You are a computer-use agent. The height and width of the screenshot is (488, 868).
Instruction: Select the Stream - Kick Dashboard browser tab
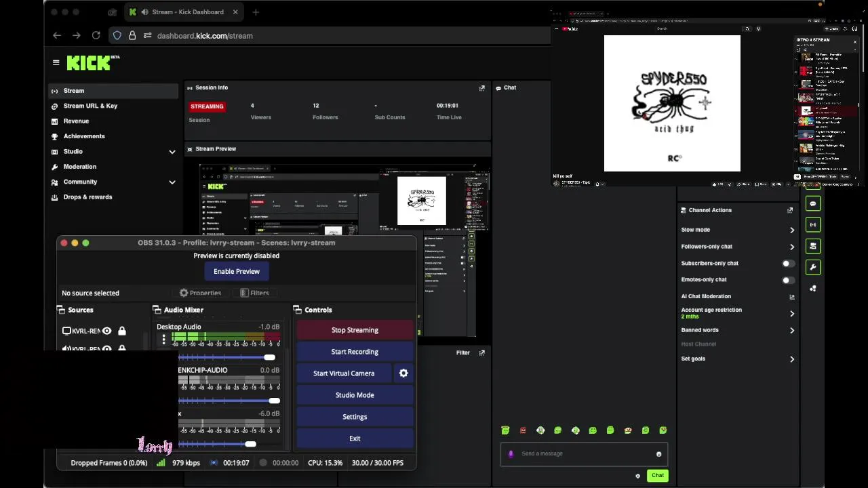[x=184, y=12]
